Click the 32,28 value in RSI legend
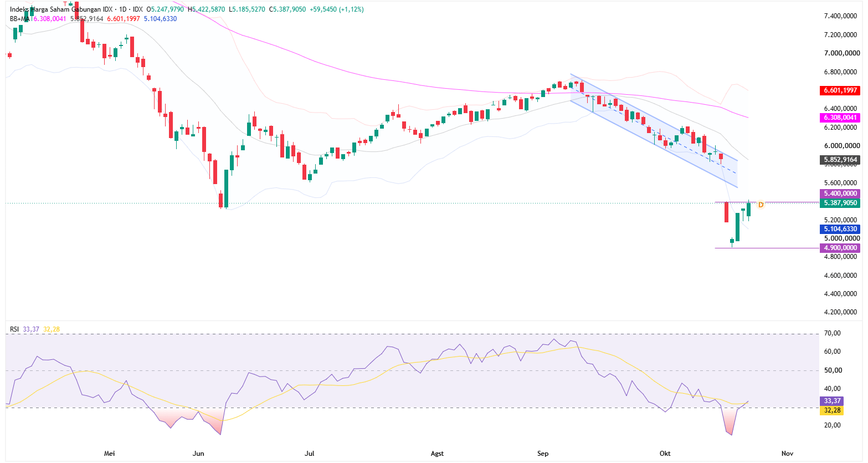Screen dimensions: 868x463 pos(52,329)
